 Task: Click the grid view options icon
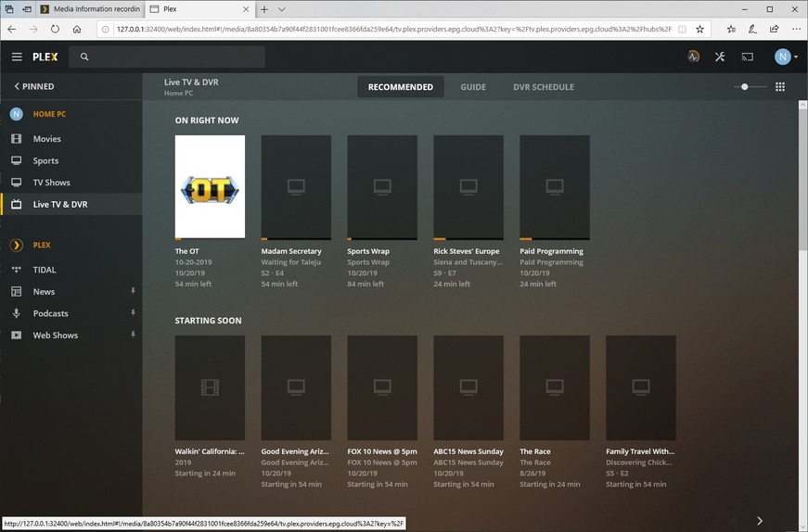pyautogui.click(x=780, y=86)
